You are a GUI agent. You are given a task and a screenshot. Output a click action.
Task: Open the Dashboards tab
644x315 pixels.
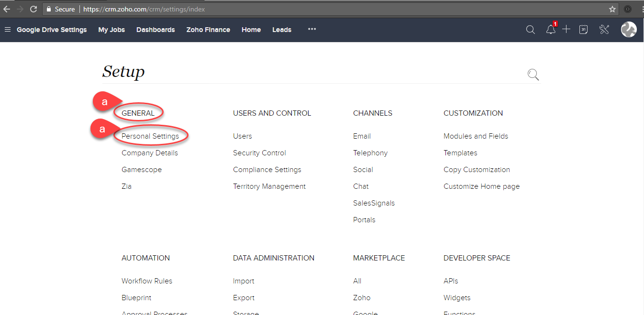[x=155, y=30]
